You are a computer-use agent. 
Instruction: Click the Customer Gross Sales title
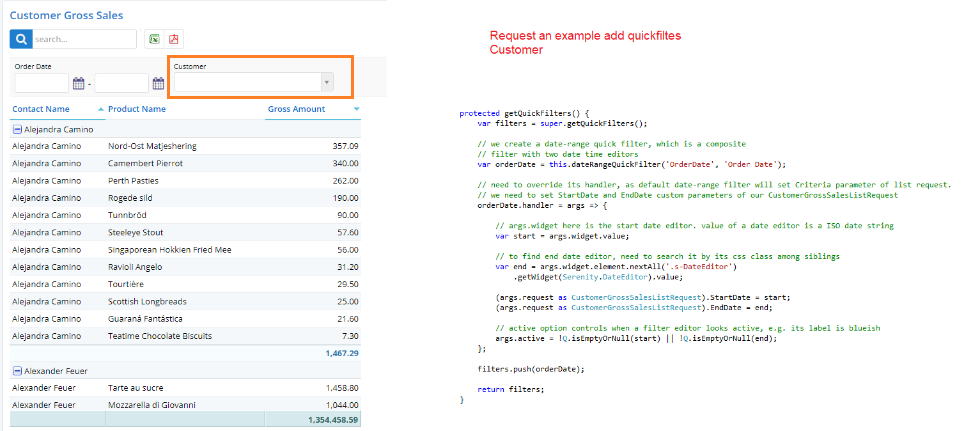point(66,15)
